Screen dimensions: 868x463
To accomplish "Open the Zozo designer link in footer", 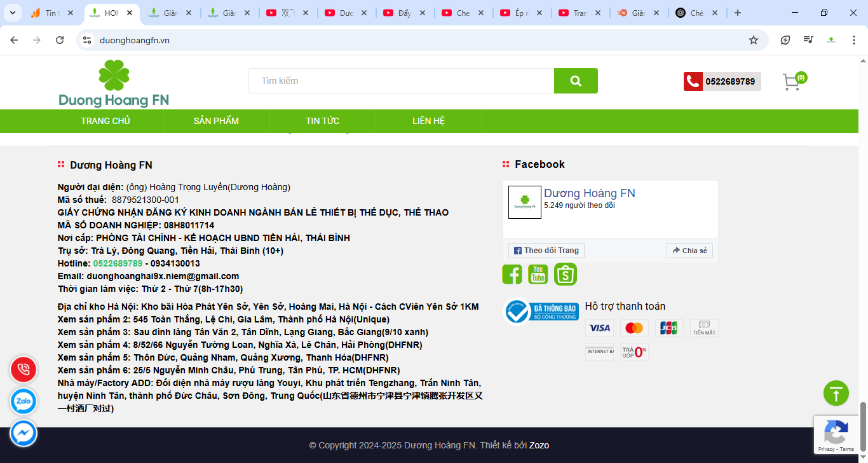I will coord(539,445).
